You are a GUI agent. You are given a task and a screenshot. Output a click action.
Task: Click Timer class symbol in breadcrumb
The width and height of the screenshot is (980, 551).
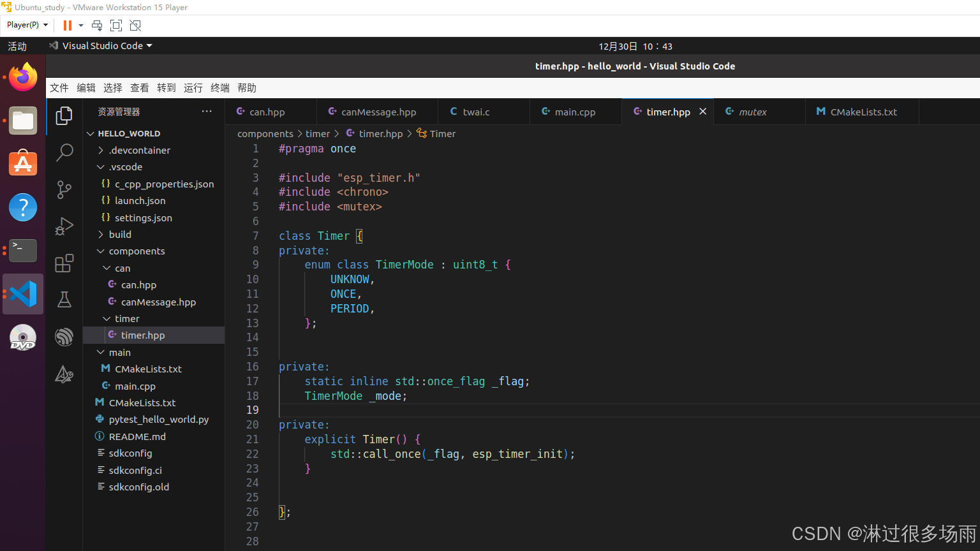[x=436, y=134]
